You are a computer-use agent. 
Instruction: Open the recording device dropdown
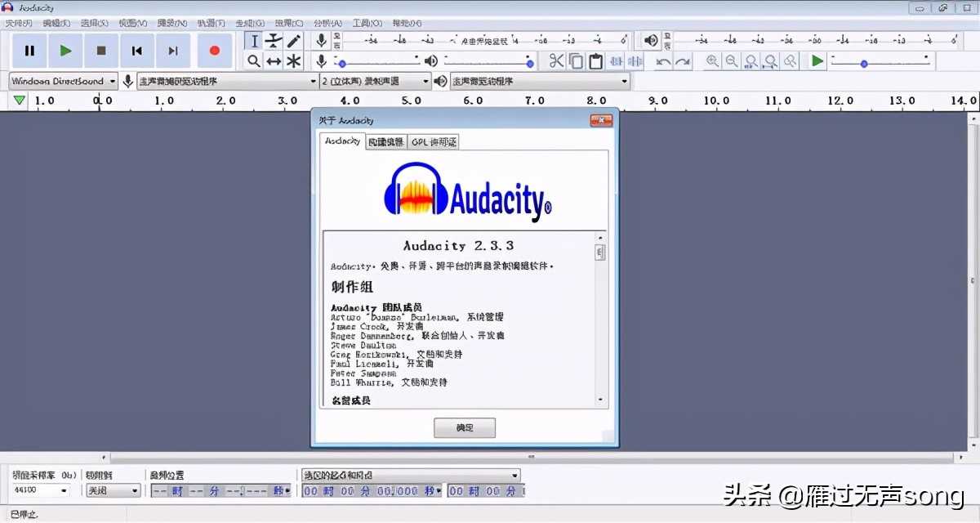coord(228,81)
